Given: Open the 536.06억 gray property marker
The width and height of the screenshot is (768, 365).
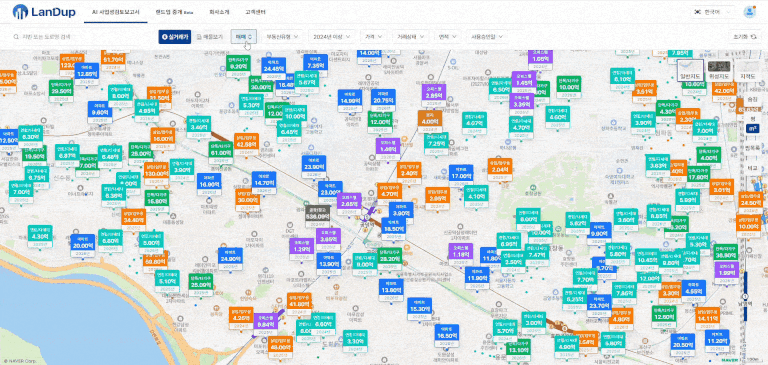Looking at the screenshot, I should tap(317, 216).
